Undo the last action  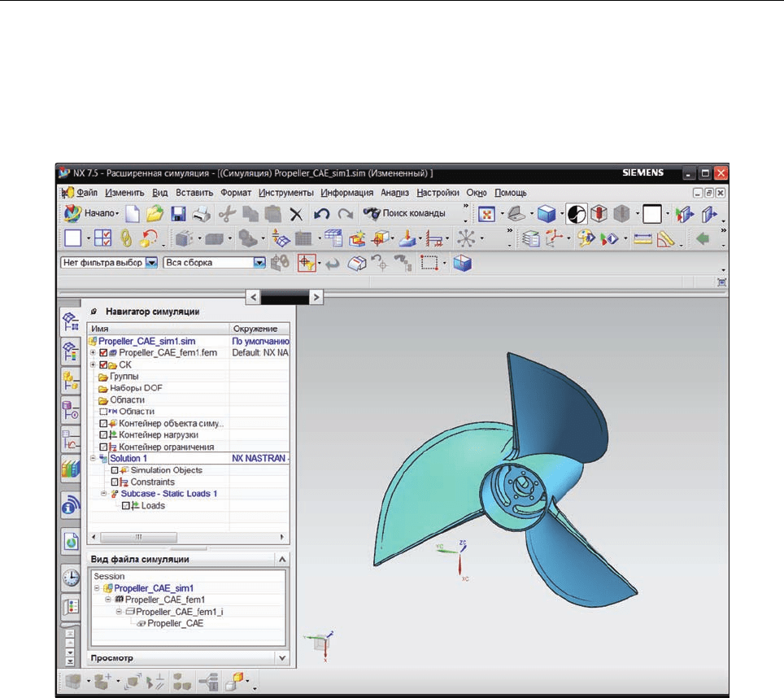coord(321,214)
